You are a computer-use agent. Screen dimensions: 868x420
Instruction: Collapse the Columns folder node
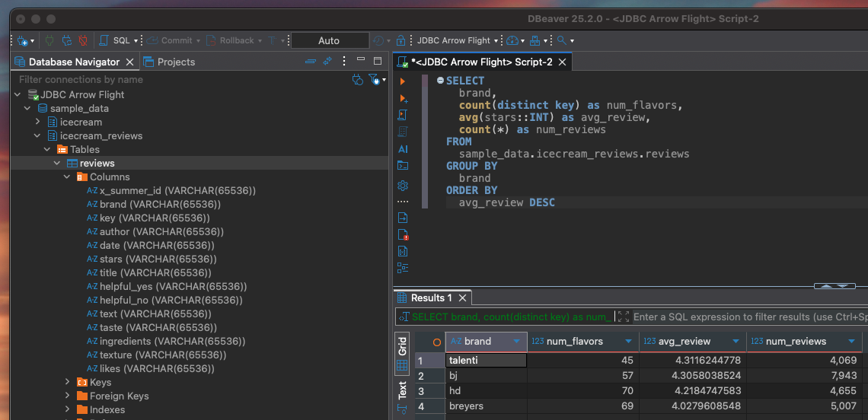tap(67, 177)
